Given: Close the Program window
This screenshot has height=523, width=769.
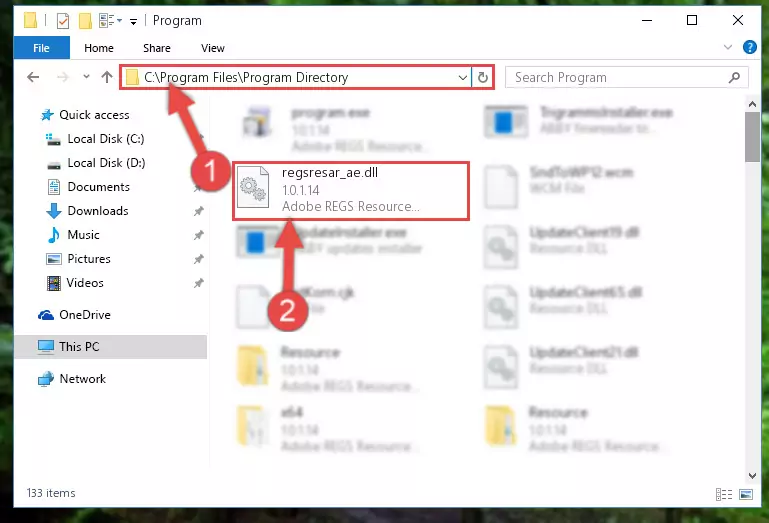Looking at the screenshot, I should [x=738, y=21].
